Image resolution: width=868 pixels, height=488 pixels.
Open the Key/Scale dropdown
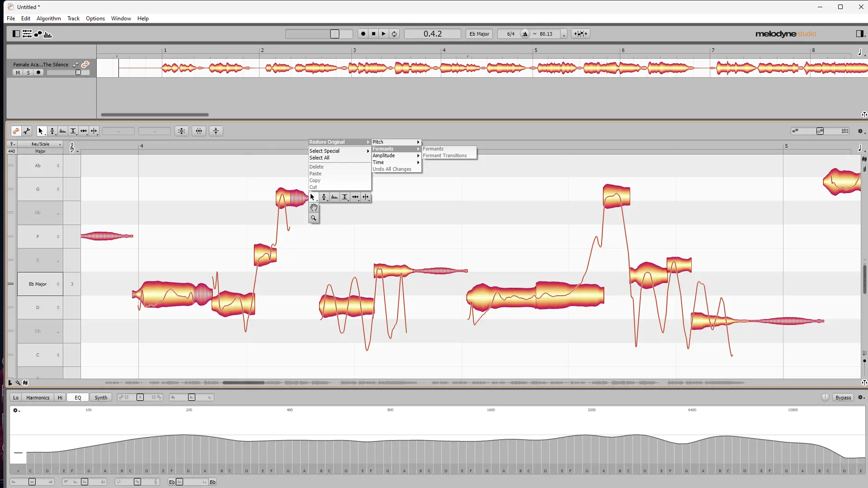pyautogui.click(x=40, y=144)
